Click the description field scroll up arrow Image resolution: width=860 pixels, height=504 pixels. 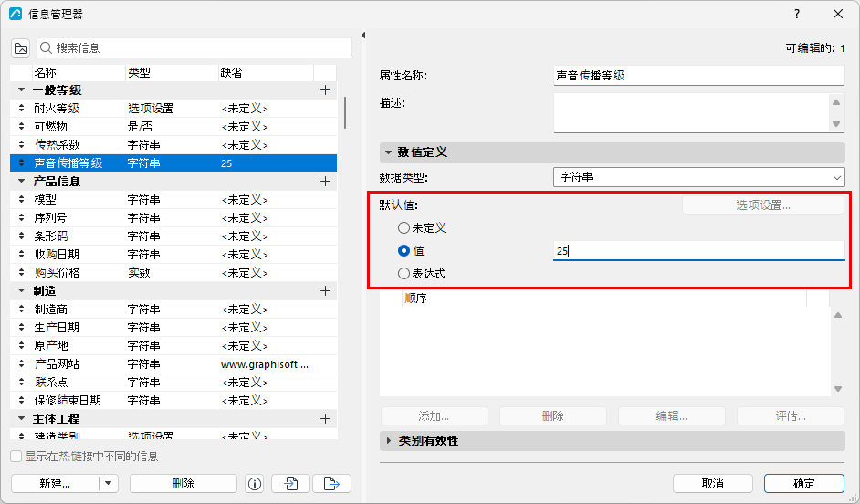click(836, 102)
